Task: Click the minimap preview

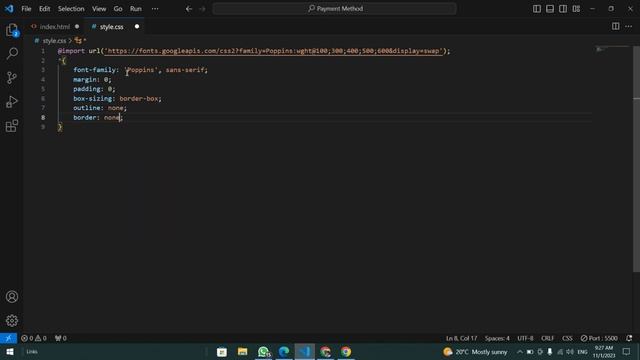Action: [612, 50]
